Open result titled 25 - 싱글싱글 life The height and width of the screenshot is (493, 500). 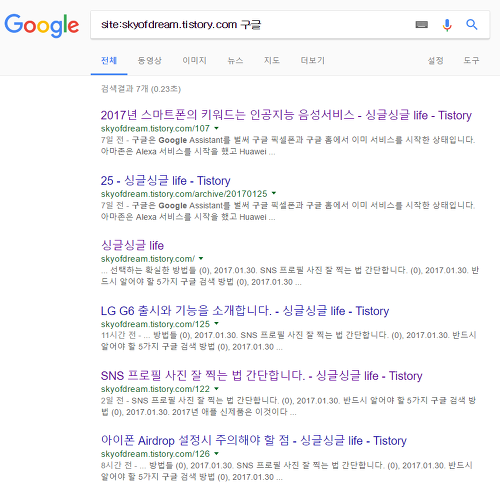pos(166,181)
